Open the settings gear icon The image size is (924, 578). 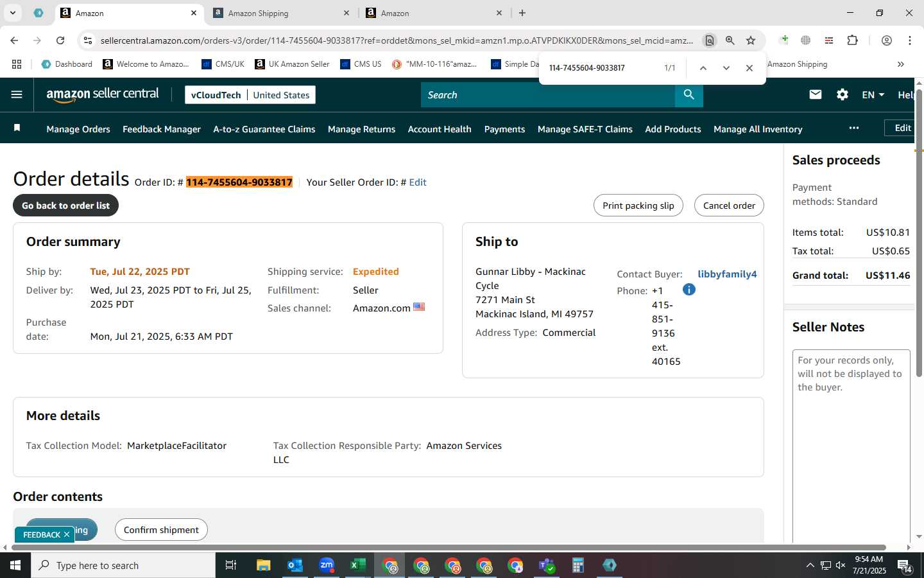pyautogui.click(x=843, y=94)
